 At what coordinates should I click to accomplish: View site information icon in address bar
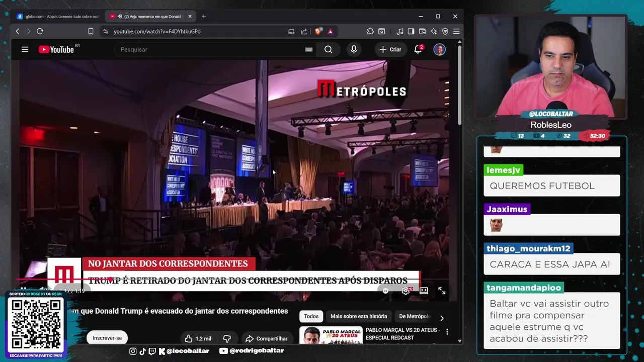(105, 31)
